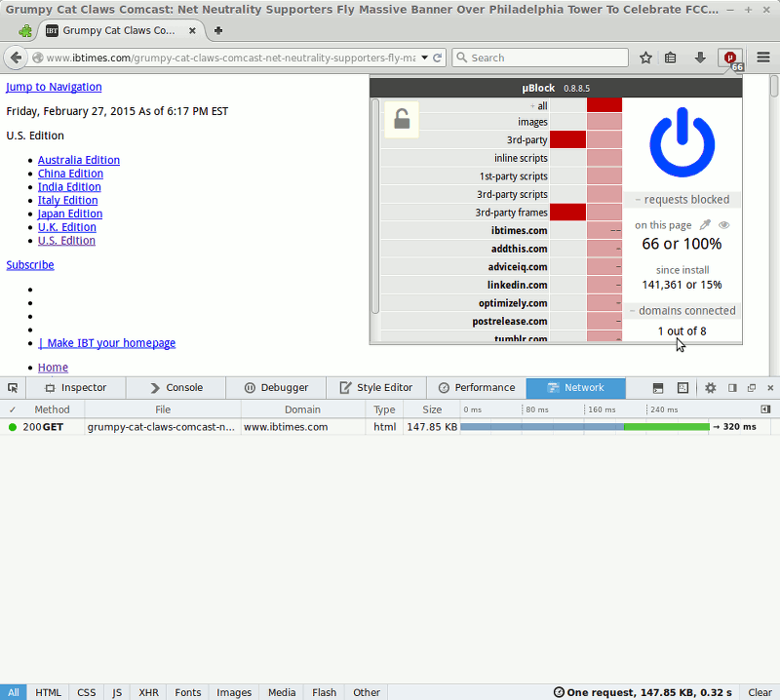The width and height of the screenshot is (780, 700).
Task: Click the element picker eyedropper icon
Action: [x=705, y=225]
